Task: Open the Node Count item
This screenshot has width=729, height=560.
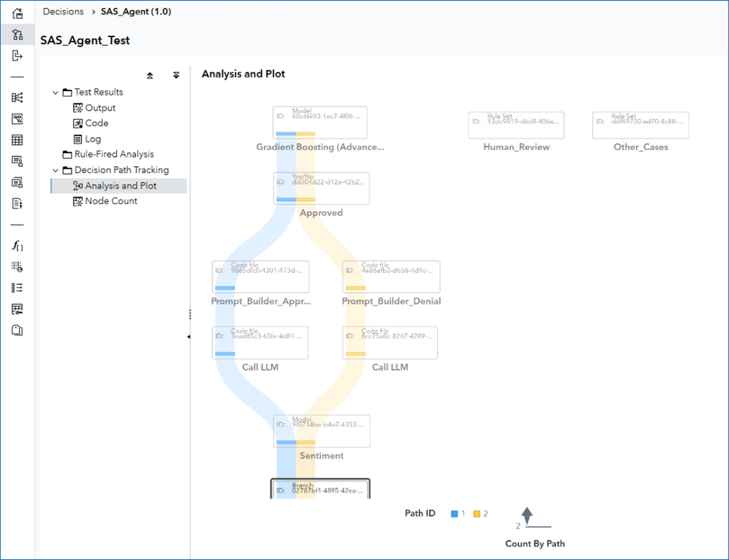Action: point(105,201)
